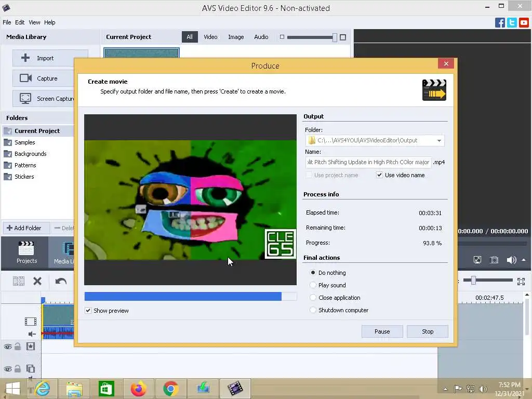The width and height of the screenshot is (532, 399).
Task: Select the Shutdown computer radio option
Action: click(x=313, y=310)
